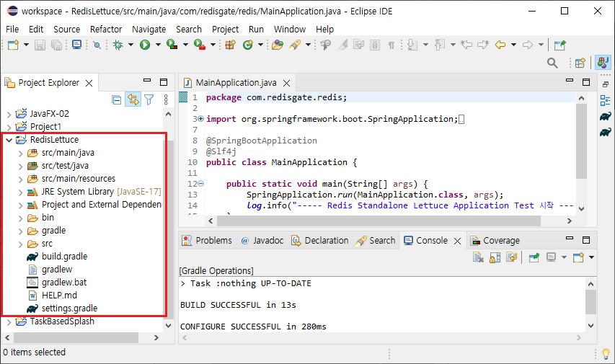615x364 pixels.
Task: Expand the src/main/java source folder
Action: click(x=20, y=153)
